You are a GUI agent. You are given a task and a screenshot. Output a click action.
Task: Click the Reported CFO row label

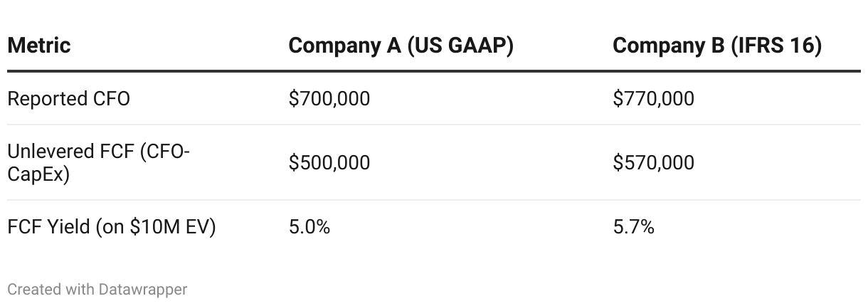pos(68,98)
